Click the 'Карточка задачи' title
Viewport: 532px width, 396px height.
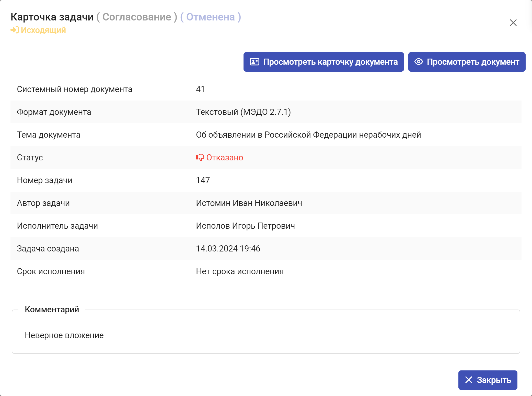[x=52, y=17]
